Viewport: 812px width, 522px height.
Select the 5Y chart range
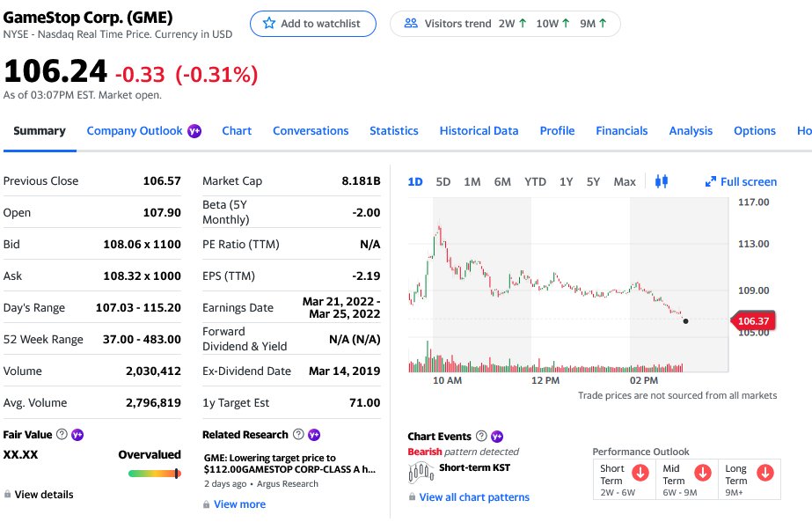point(593,182)
